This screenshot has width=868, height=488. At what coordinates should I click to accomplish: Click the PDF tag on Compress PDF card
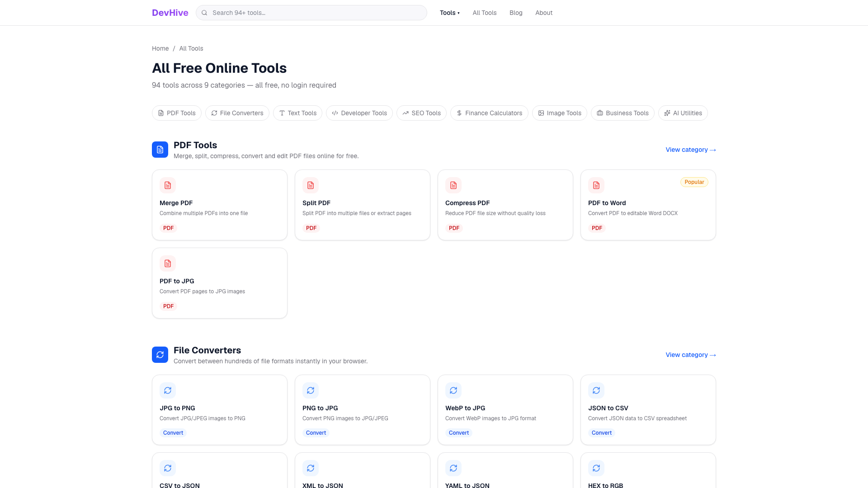(x=454, y=228)
